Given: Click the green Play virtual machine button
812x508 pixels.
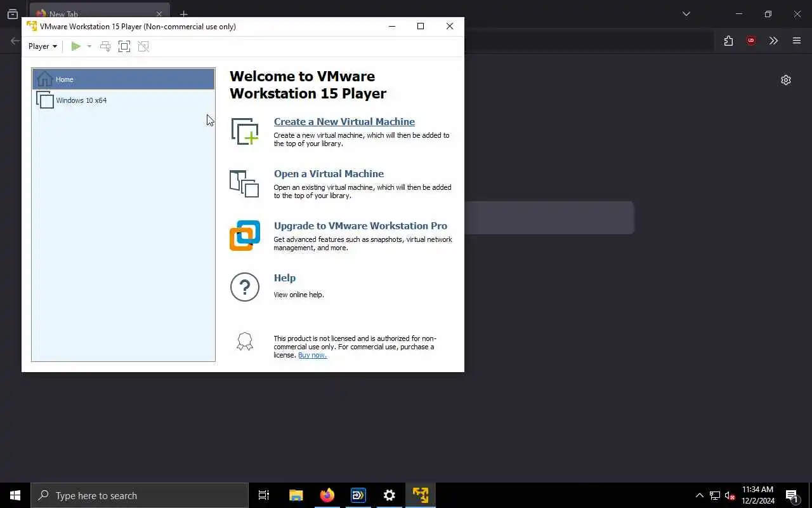Looking at the screenshot, I should click(x=76, y=46).
